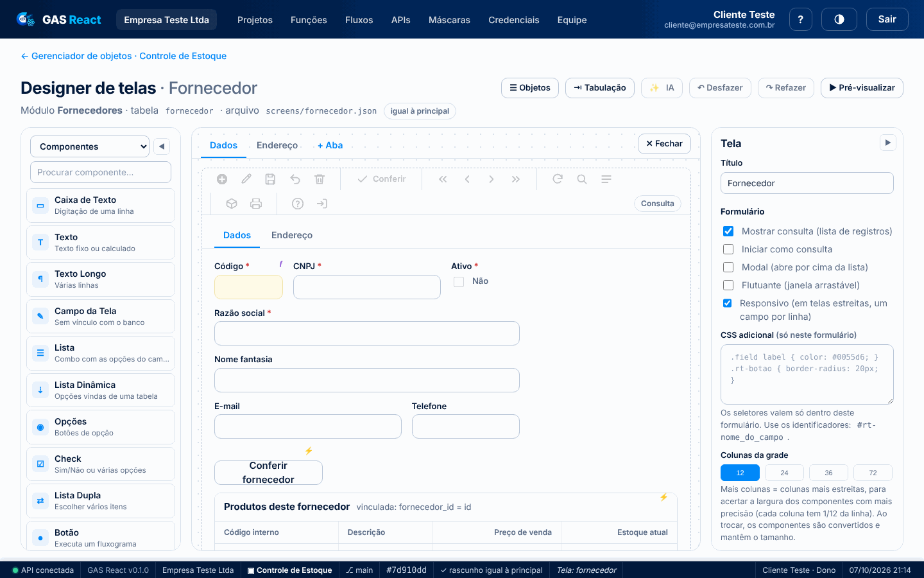Click the pencil edit icon in form toolbar
The image size is (924, 578).
tap(246, 179)
